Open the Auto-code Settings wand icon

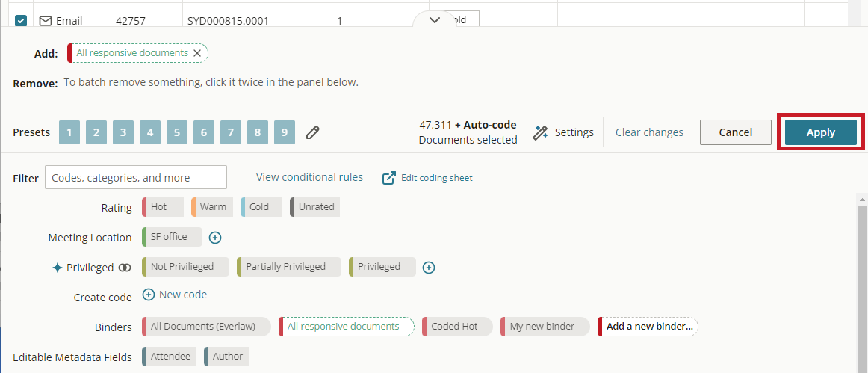(540, 132)
